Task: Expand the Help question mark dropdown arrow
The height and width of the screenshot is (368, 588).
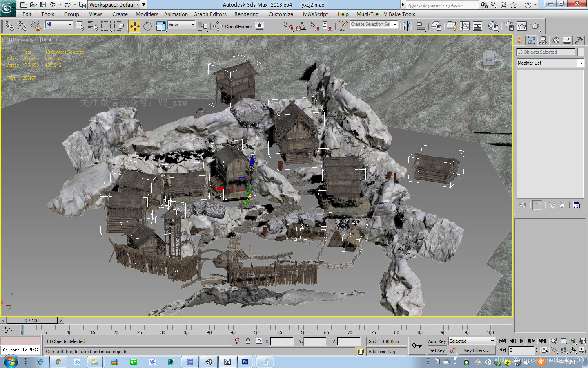Action: pyautogui.click(x=535, y=5)
